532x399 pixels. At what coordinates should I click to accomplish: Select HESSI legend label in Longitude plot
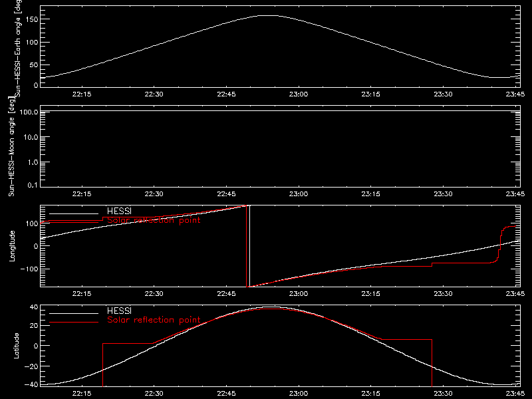click(x=119, y=211)
